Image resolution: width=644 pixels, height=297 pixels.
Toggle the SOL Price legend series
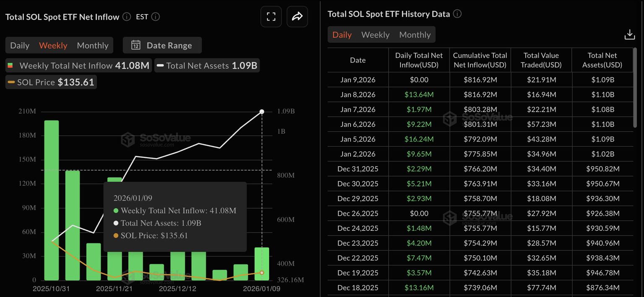pyautogui.click(x=51, y=82)
